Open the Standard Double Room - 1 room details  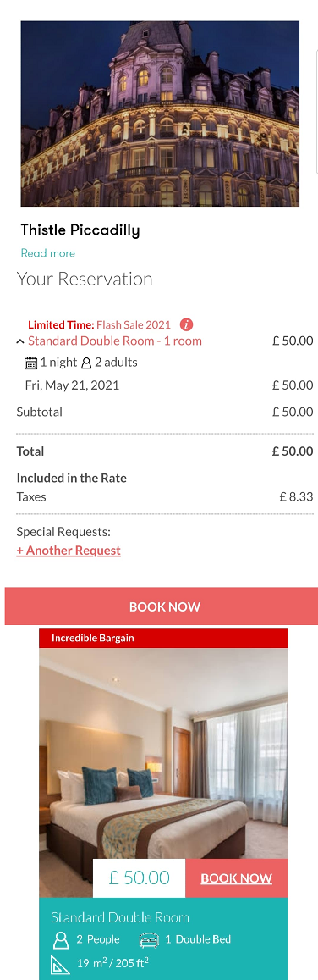pyautogui.click(x=115, y=341)
